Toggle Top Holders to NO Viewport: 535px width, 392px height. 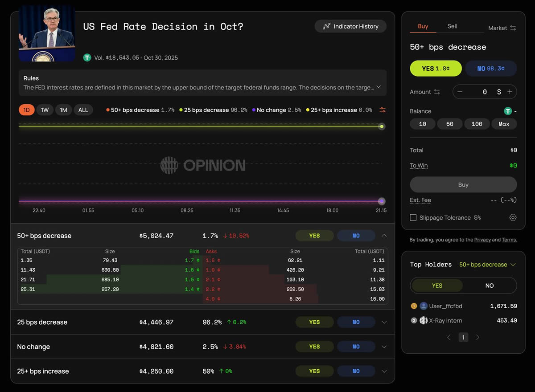pos(489,286)
